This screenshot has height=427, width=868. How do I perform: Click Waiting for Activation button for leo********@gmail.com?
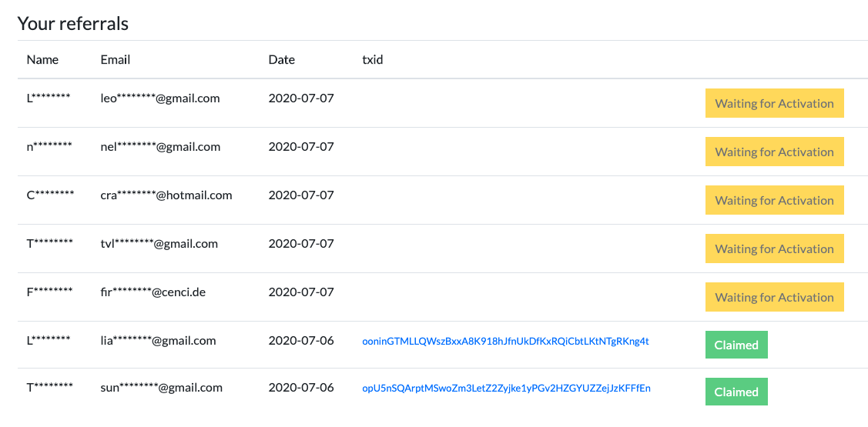click(775, 103)
